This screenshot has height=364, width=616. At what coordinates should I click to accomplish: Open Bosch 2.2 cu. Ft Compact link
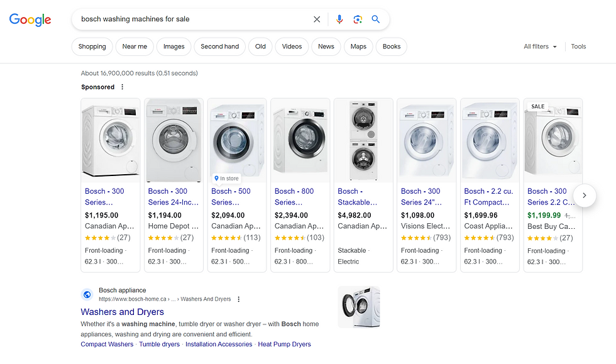pyautogui.click(x=488, y=197)
